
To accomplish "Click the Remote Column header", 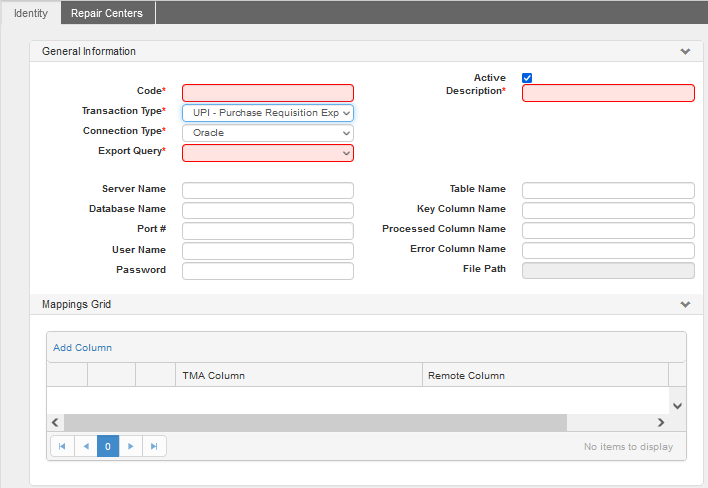I will click(x=544, y=375).
